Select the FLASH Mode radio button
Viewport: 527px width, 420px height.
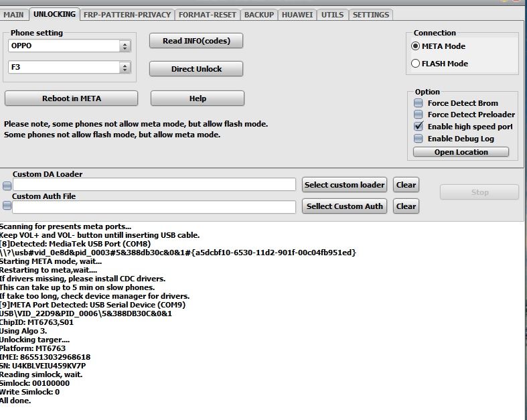tap(416, 64)
